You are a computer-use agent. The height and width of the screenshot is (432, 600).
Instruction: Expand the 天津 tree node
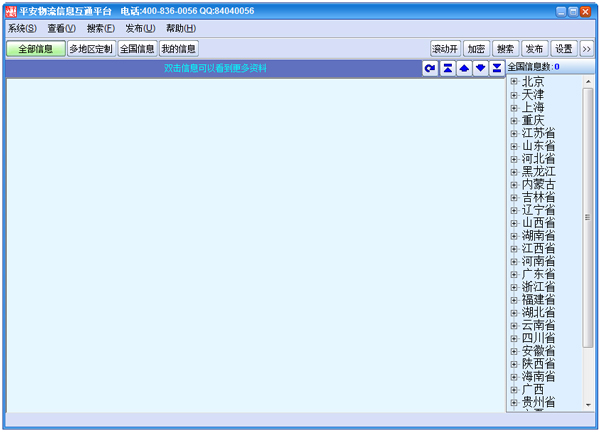pos(514,95)
